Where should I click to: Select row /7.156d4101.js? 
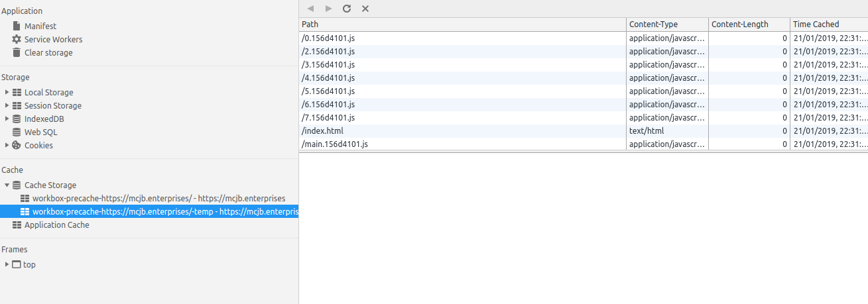pyautogui.click(x=584, y=117)
